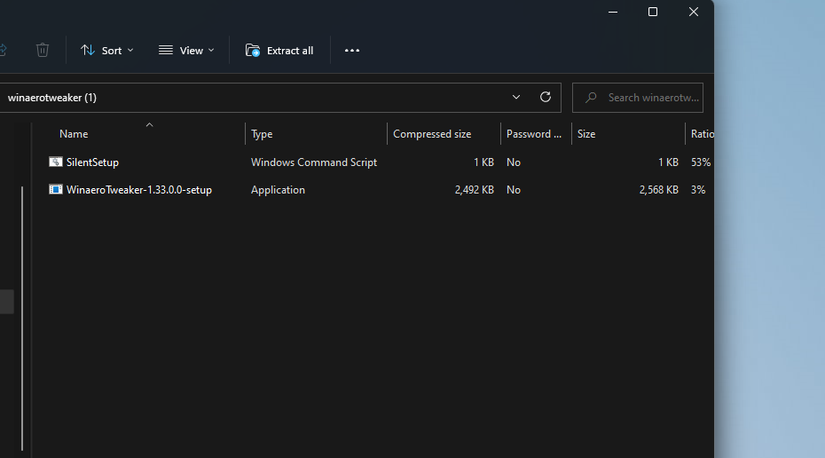This screenshot has height=458, width=825.
Task: Click the Refresh icon beside address bar
Action: coord(545,97)
